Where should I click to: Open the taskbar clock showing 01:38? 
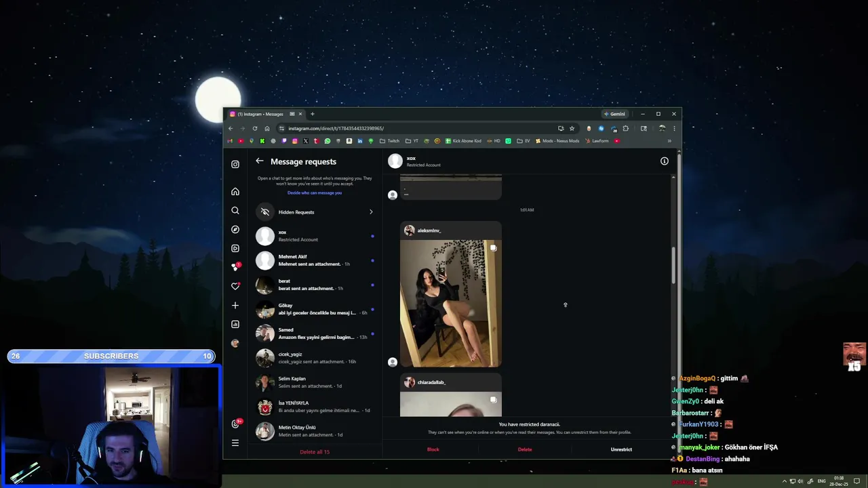tap(839, 481)
